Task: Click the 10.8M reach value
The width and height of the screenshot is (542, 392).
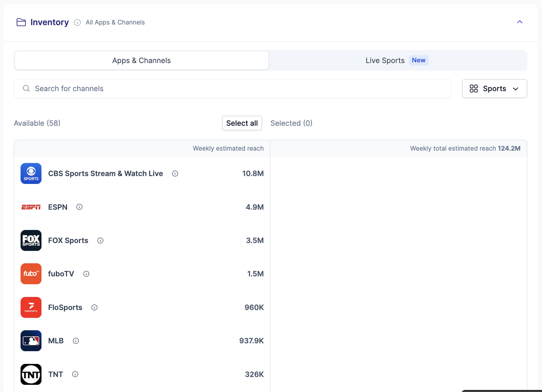Action: [x=253, y=173]
